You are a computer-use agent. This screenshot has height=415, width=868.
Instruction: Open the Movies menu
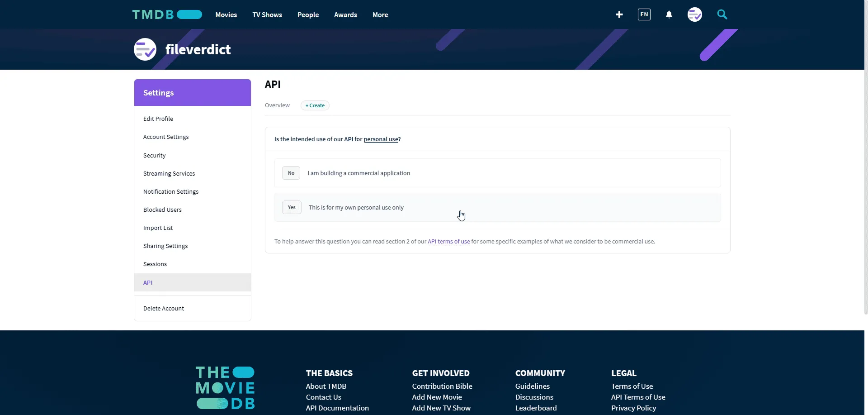pyautogui.click(x=226, y=15)
